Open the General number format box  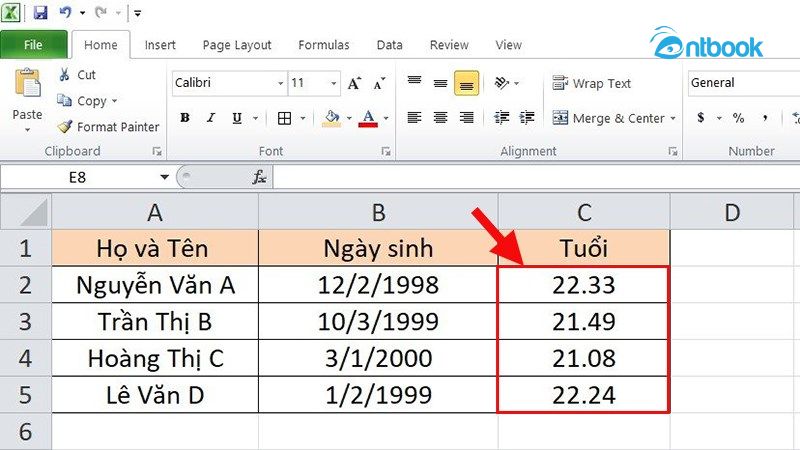(x=744, y=83)
